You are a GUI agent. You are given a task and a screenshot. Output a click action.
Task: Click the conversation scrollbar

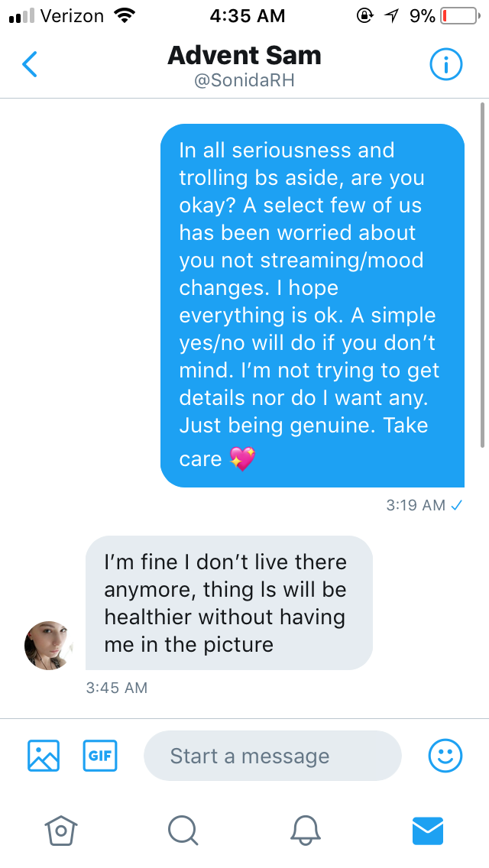tap(482, 275)
